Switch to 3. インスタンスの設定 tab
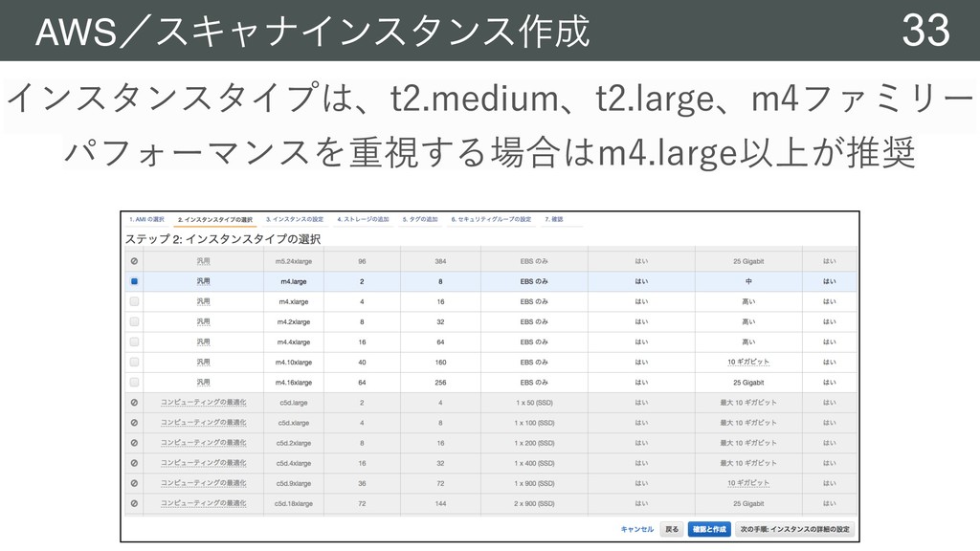Viewport: 980px width, 551px height. [x=295, y=219]
